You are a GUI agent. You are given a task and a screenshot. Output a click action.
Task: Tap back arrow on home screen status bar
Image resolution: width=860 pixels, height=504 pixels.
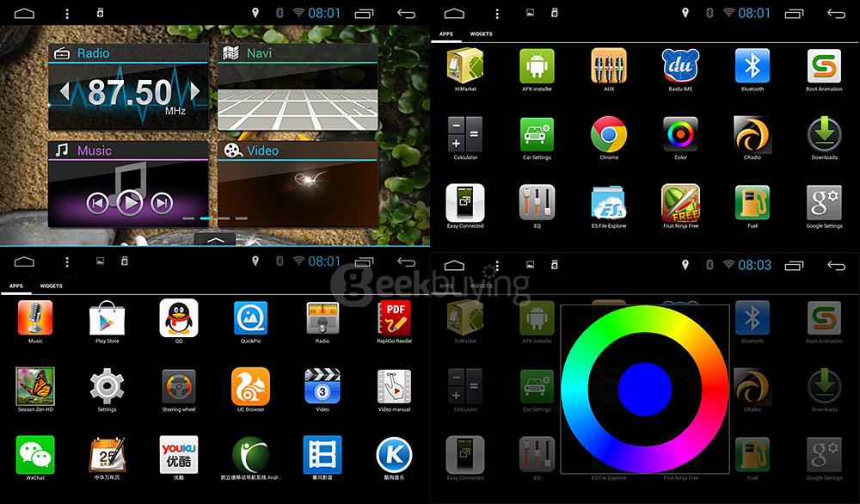tap(406, 15)
